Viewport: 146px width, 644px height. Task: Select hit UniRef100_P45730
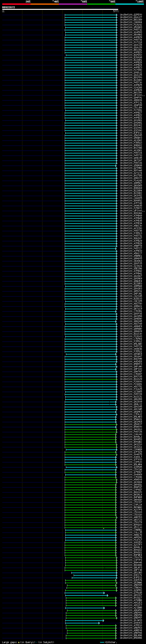click(x=131, y=82)
